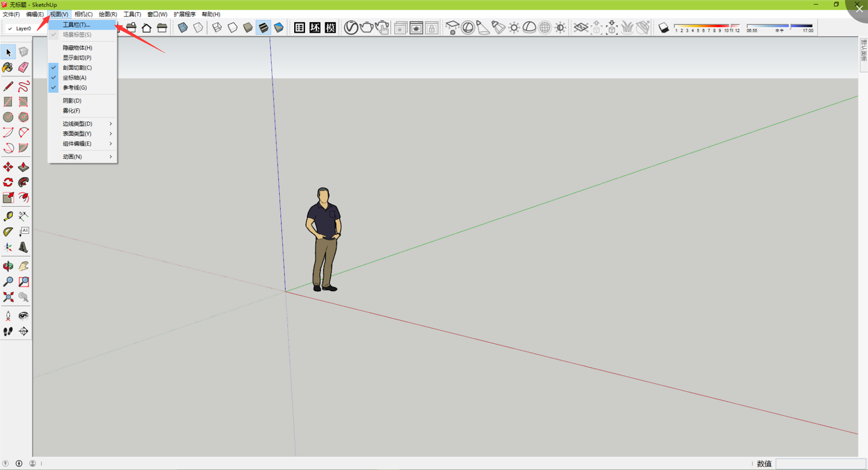Select the Eraser tool
Screen dimensions: 868x470
(x=24, y=67)
